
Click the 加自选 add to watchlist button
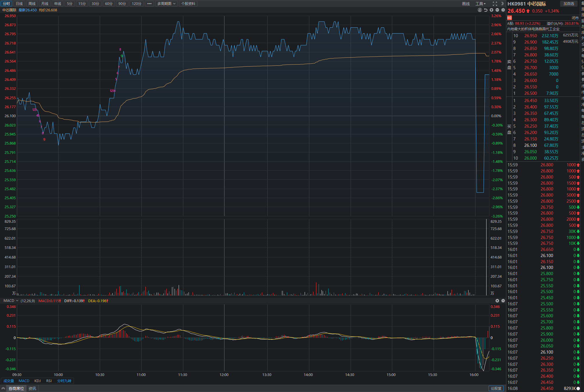569,4
